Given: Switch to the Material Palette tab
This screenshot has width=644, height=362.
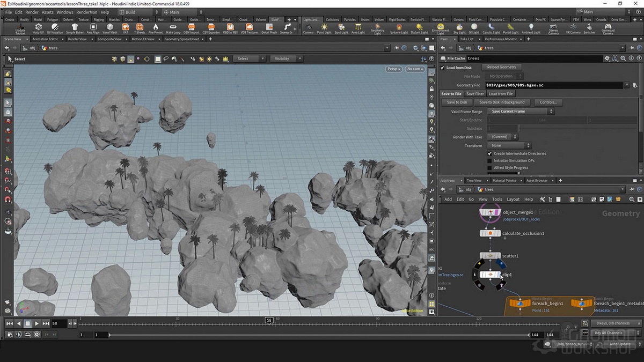Looking at the screenshot, I should (504, 181).
